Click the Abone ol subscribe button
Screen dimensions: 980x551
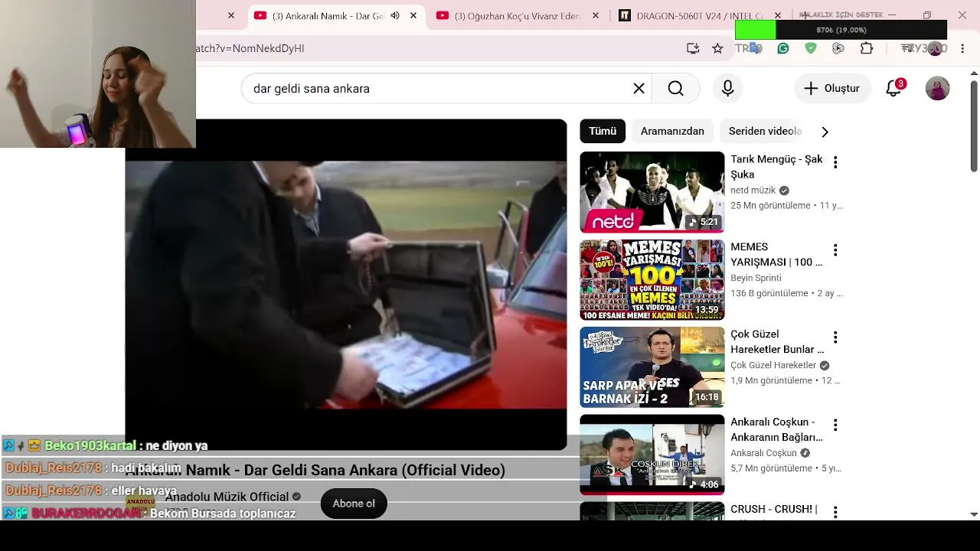coord(354,504)
